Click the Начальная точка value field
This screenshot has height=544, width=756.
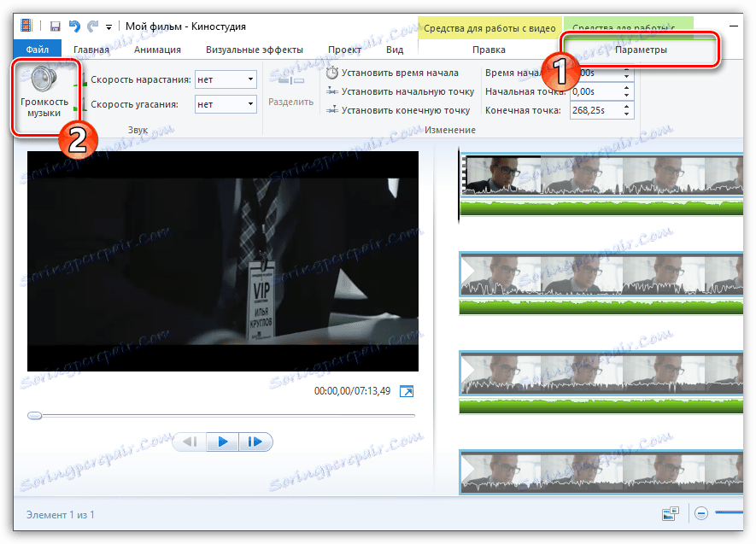tap(596, 91)
